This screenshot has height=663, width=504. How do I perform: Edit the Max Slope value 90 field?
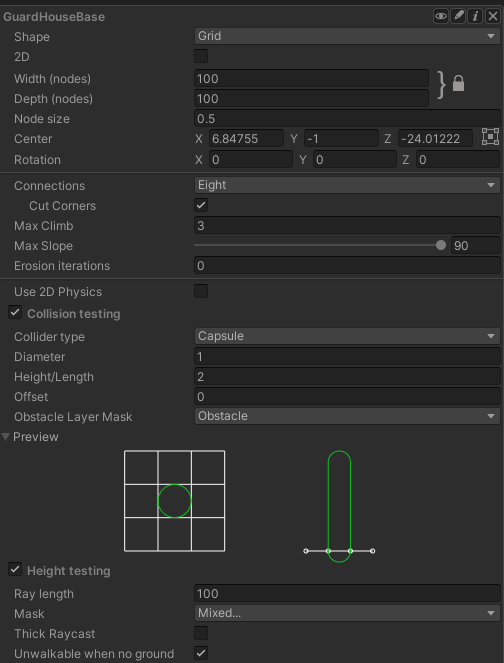tap(476, 246)
